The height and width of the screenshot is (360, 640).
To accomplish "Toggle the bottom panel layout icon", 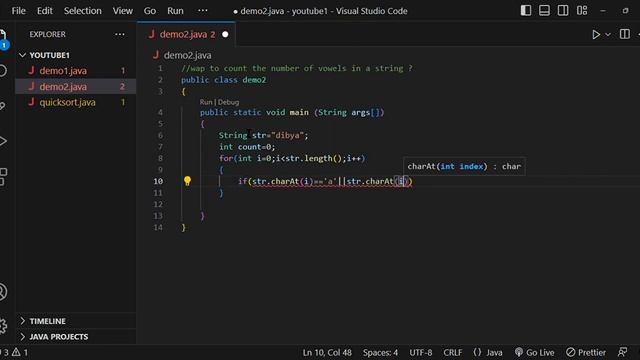I will 544,11.
